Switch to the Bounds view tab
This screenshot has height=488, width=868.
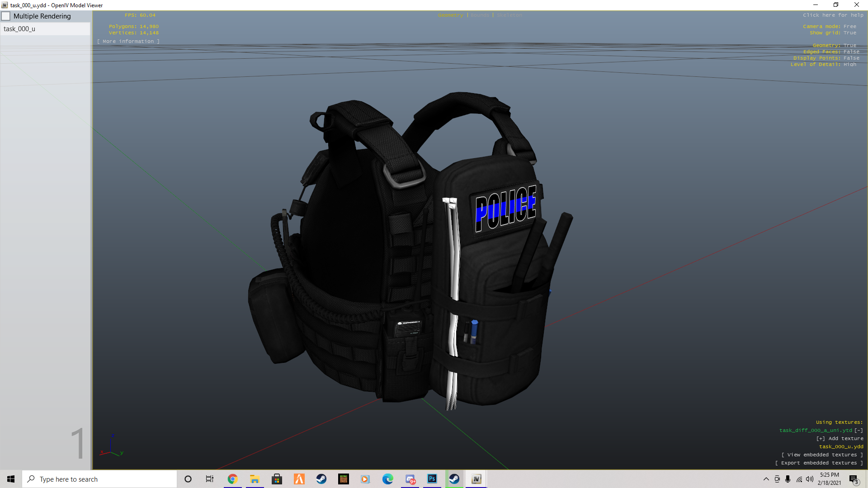point(480,15)
